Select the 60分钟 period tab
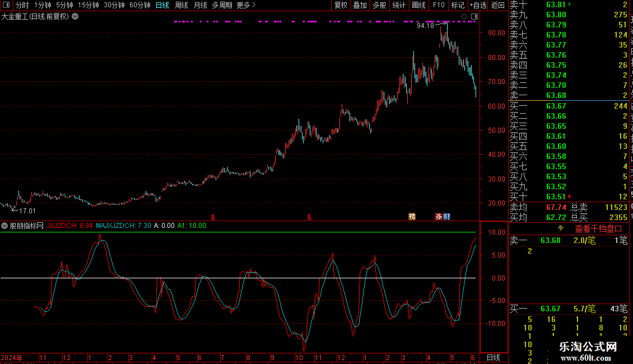633x364 pixels. 140,5
